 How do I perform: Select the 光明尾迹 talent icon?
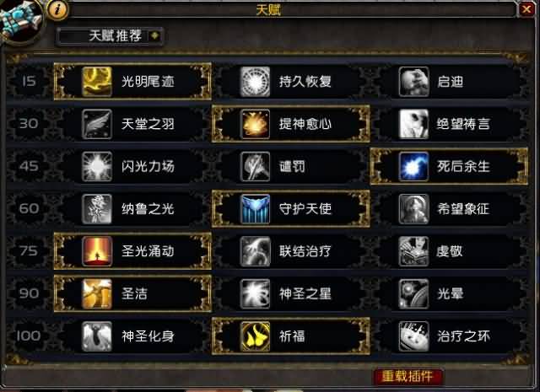97,82
